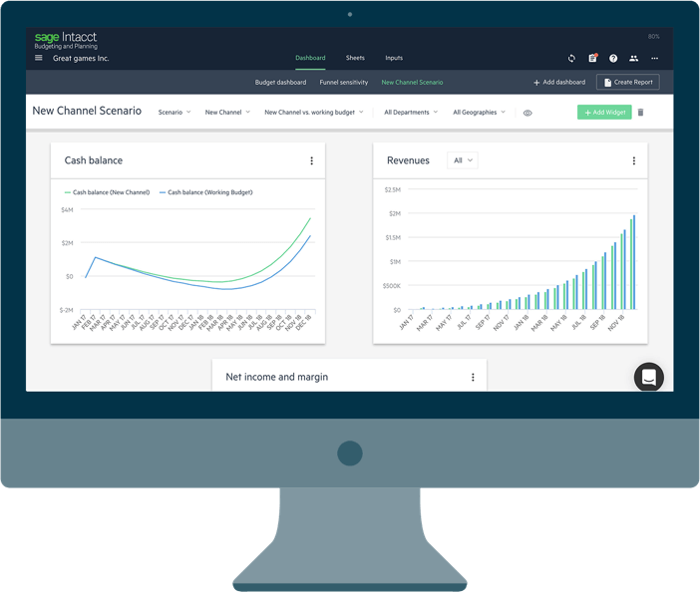Open the Revenues All filter dropdown
700x592 pixels.
(462, 160)
